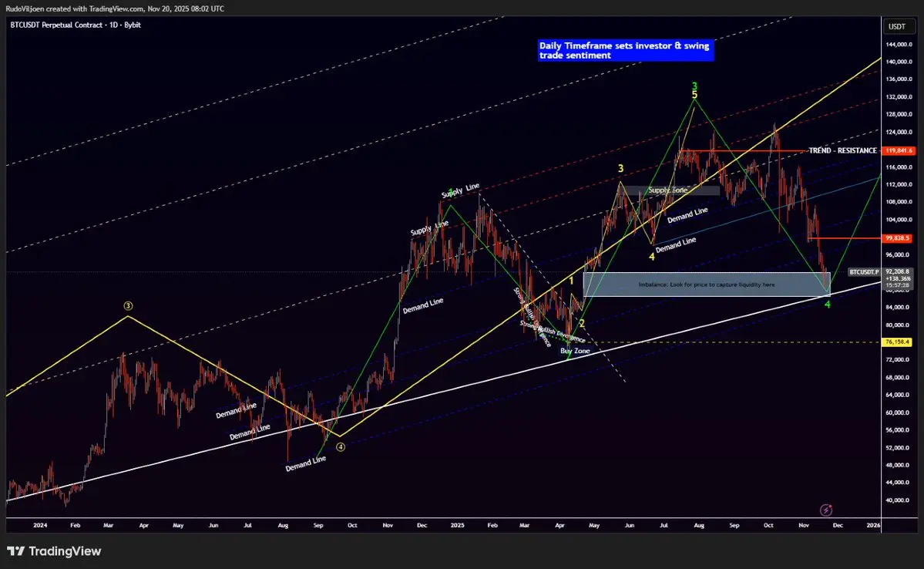Screen dimensions: 924x569
Task: Click the red 99,838.5 price label
Action: pyautogui.click(x=898, y=238)
